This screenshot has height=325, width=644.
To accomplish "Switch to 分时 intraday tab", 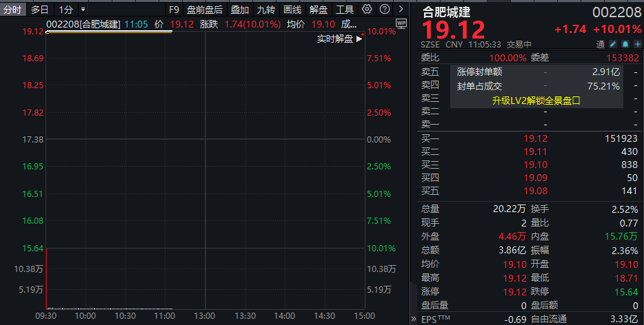I will click(x=12, y=10).
